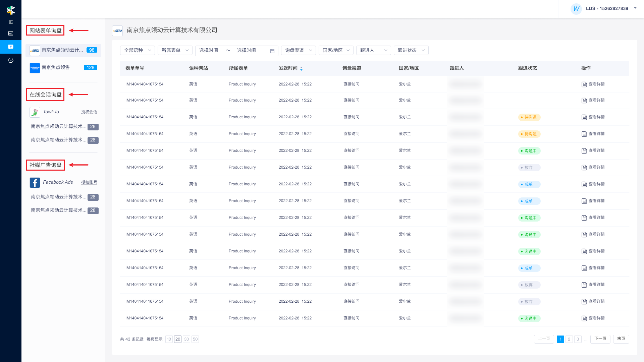
Task: Click the 下一页 next page button
Action: (600, 339)
